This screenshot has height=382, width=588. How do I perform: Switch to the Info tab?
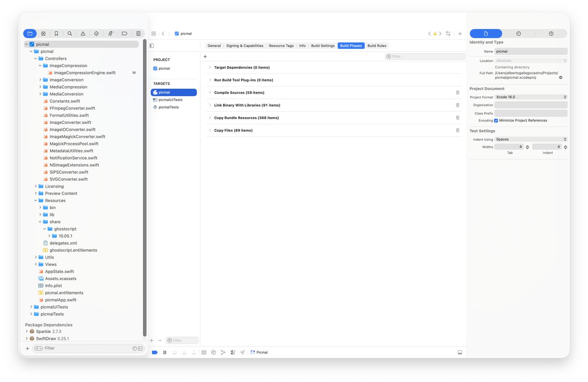(x=302, y=46)
